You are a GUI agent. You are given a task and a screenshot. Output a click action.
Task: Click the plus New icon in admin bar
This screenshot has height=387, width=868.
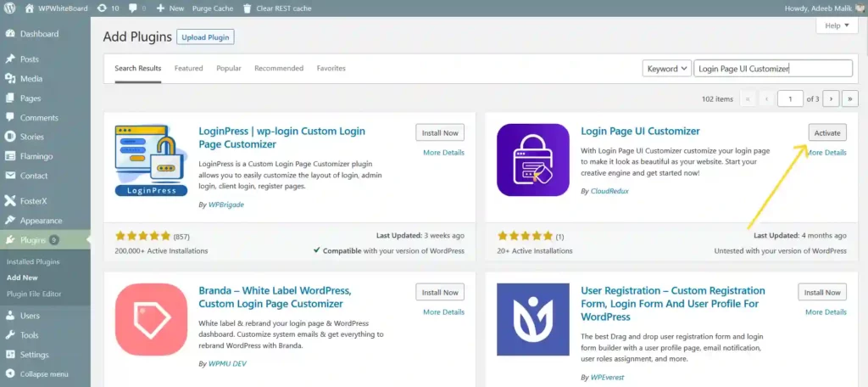pos(160,8)
